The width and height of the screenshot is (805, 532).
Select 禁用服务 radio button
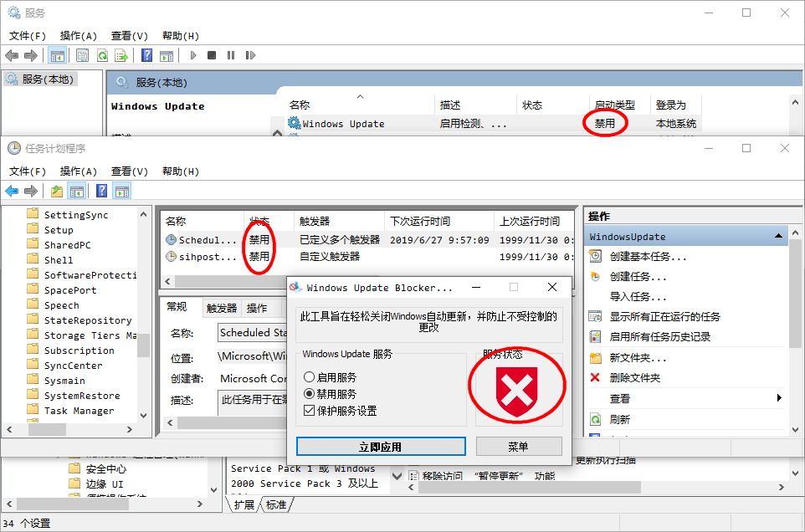309,394
